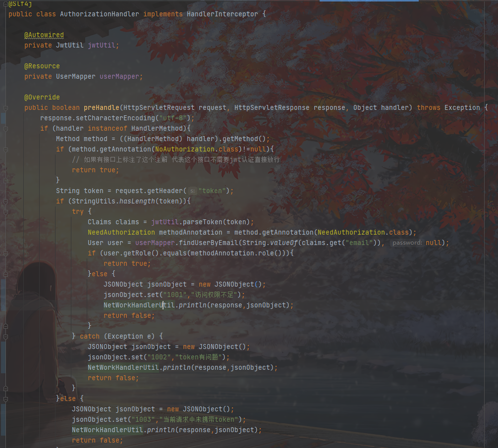The image size is (498, 448).
Task: Click the getMethod() call
Action: pos(244,139)
